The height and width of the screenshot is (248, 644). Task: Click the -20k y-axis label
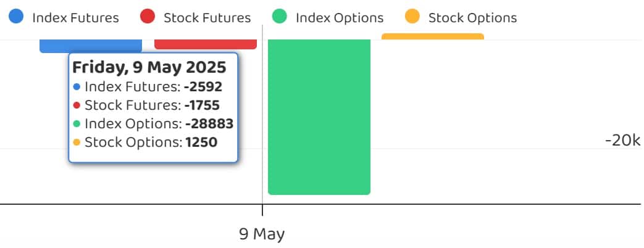pos(622,141)
